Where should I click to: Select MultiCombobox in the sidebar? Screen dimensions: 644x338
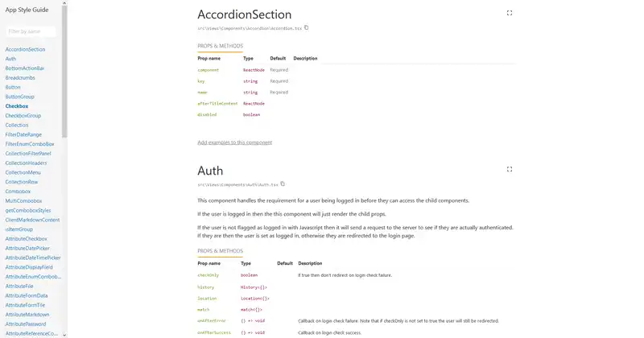click(x=23, y=201)
